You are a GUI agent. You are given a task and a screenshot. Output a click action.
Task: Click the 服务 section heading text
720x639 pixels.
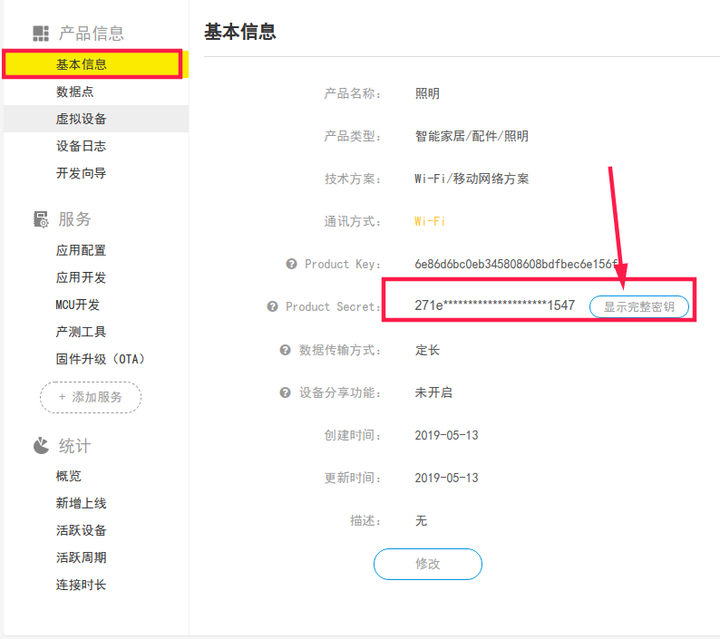pyautogui.click(x=74, y=219)
